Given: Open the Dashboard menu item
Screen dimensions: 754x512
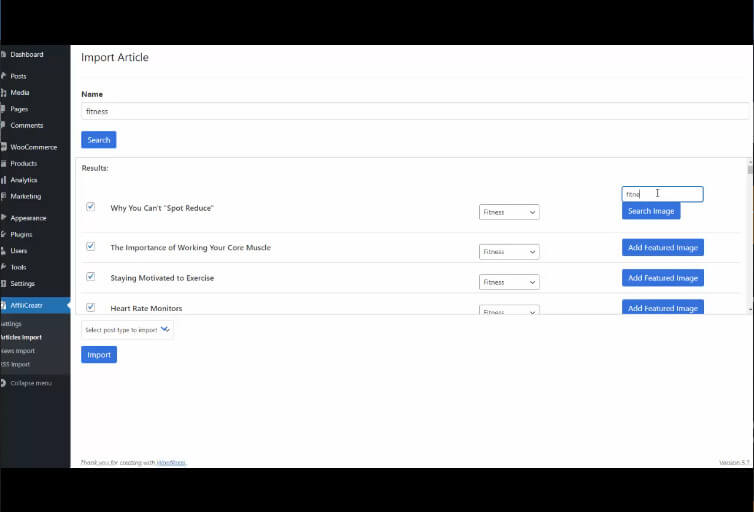Looking at the screenshot, I should point(27,55).
